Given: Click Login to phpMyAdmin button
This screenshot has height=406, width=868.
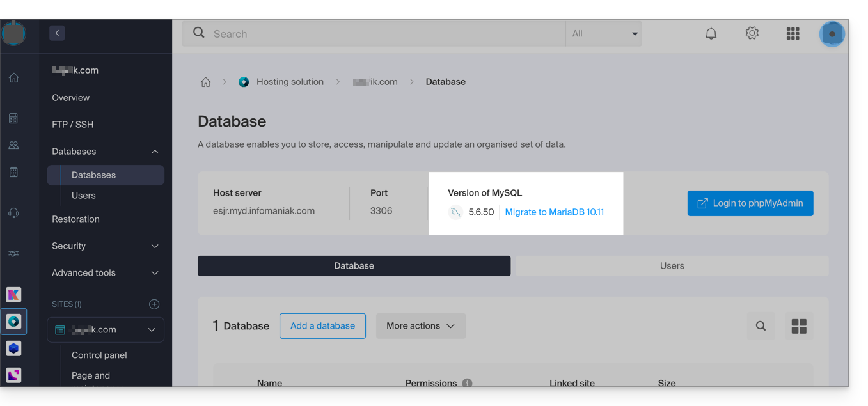Looking at the screenshot, I should click(750, 203).
